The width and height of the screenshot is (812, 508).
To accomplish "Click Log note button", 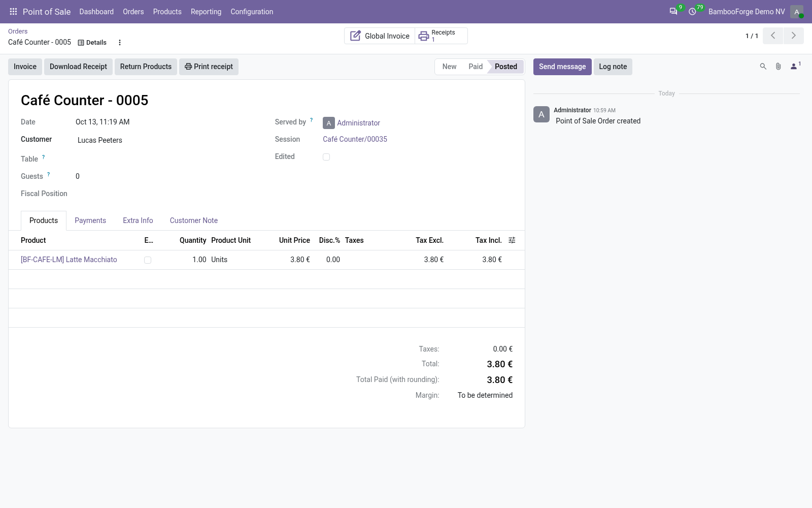I will coord(613,67).
